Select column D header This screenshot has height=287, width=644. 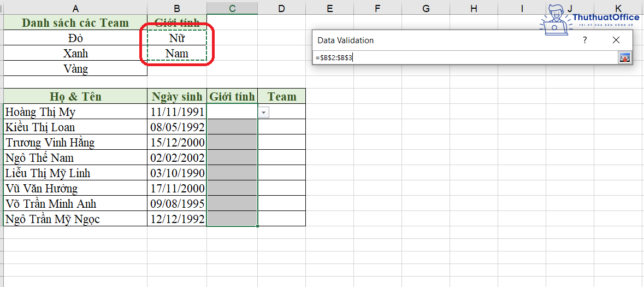pyautogui.click(x=281, y=8)
